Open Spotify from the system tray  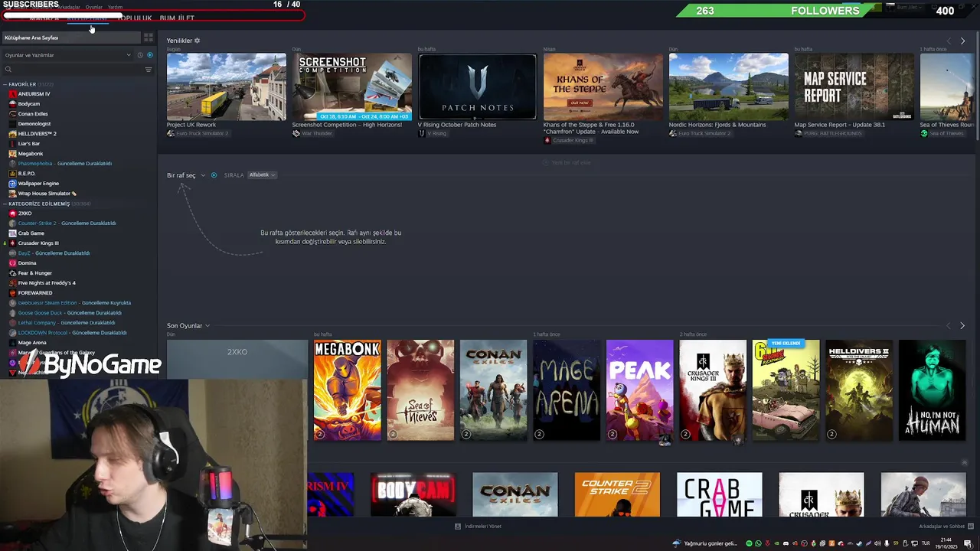pos(749,543)
